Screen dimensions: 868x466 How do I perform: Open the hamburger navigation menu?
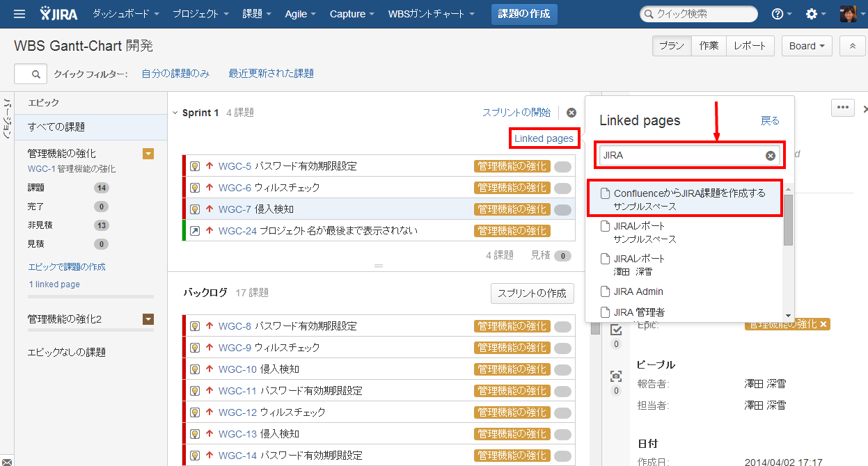point(19,14)
